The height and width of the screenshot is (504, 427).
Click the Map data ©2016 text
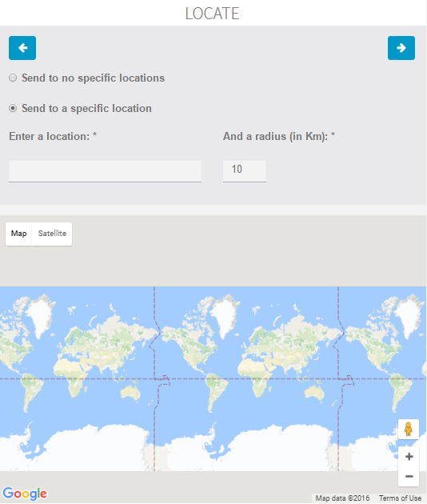coord(342,498)
